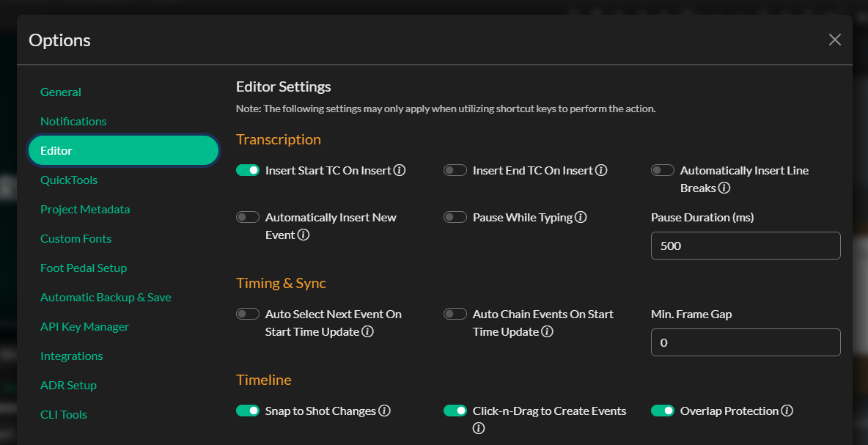Disable Insert Start TC On Insert toggle
The width and height of the screenshot is (868, 445).
248,171
